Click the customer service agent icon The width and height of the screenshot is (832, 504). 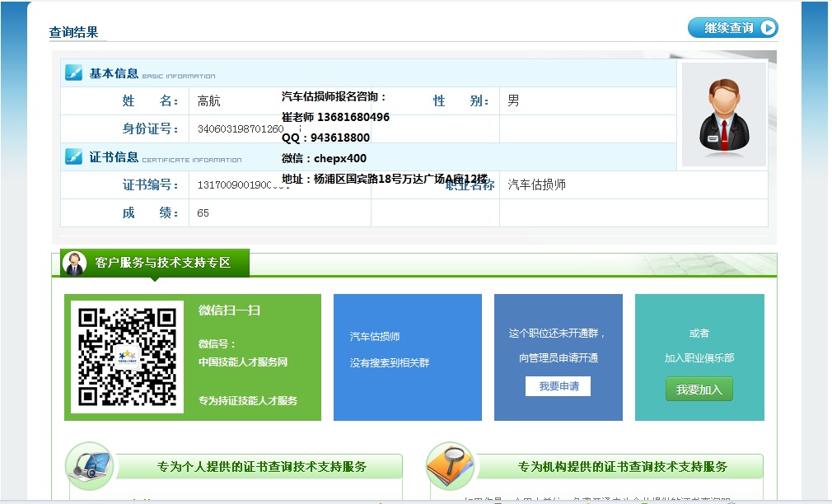click(x=75, y=263)
